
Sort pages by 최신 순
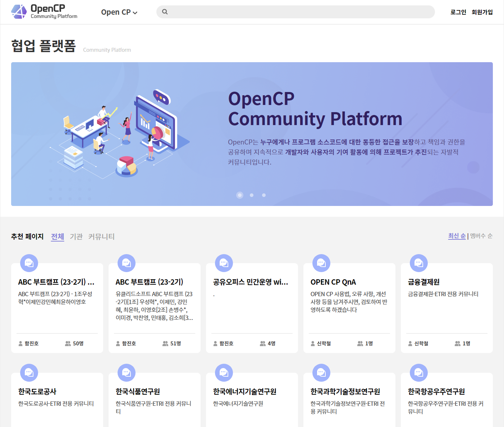[457, 236]
